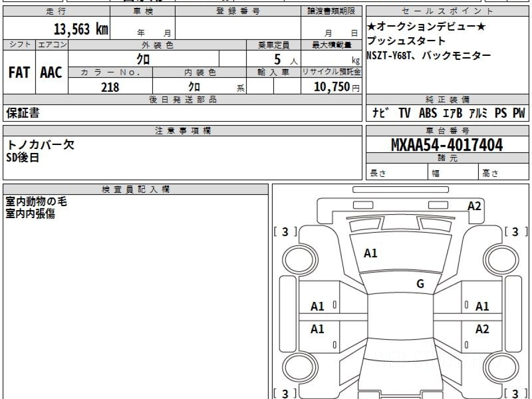Select the "シフト" header cell
532x399 pixels.
19,45
